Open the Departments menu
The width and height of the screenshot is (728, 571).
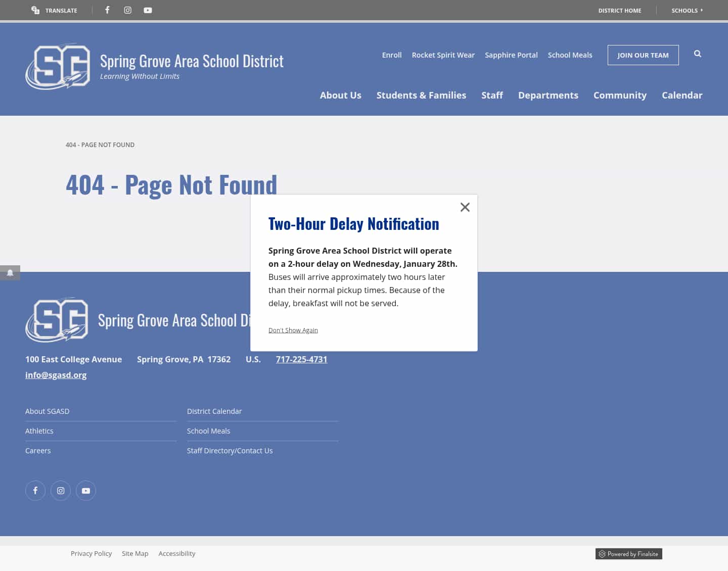(x=548, y=95)
